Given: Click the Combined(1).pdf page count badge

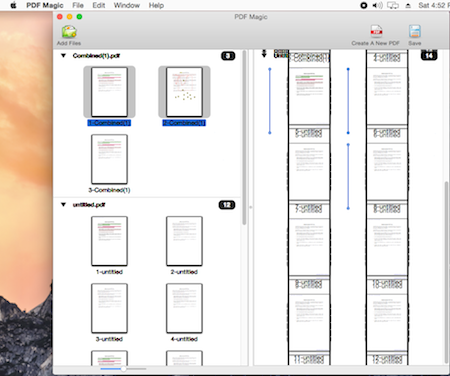Looking at the screenshot, I should coord(228,56).
